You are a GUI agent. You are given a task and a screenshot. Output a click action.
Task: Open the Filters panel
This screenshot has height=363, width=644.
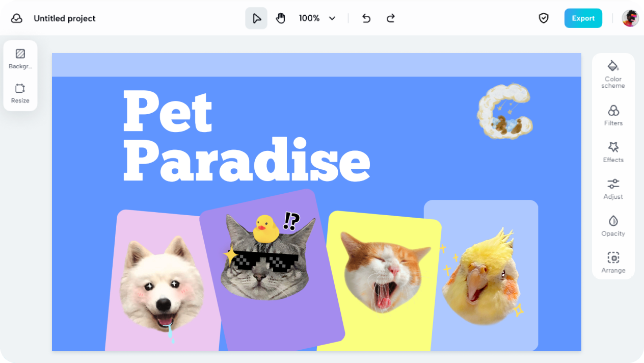[x=613, y=116]
